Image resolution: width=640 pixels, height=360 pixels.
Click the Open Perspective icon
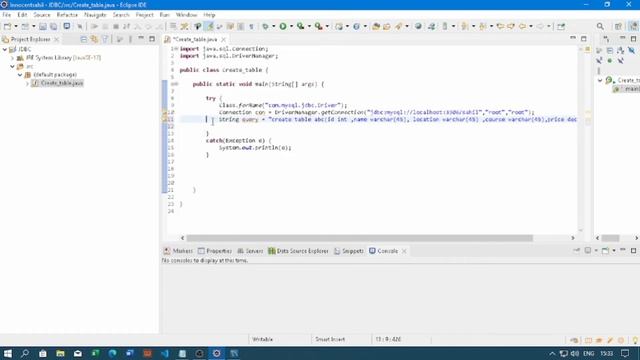618,26
